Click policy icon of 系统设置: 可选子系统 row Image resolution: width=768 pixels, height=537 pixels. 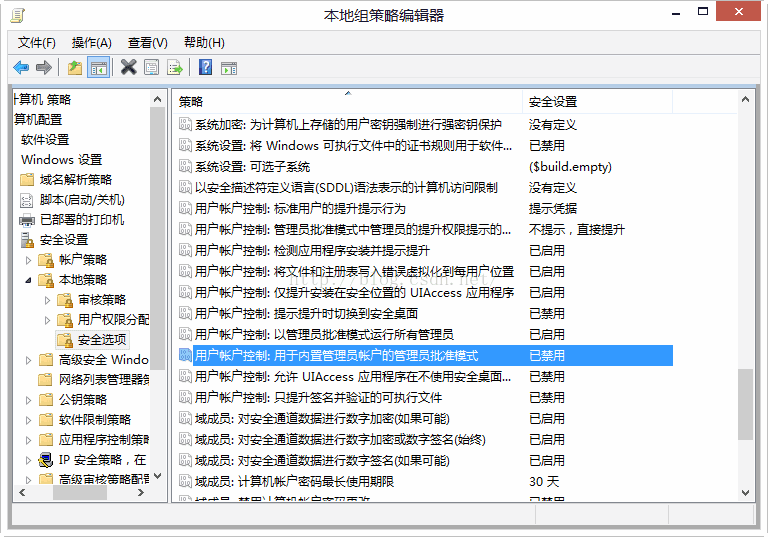pos(185,166)
